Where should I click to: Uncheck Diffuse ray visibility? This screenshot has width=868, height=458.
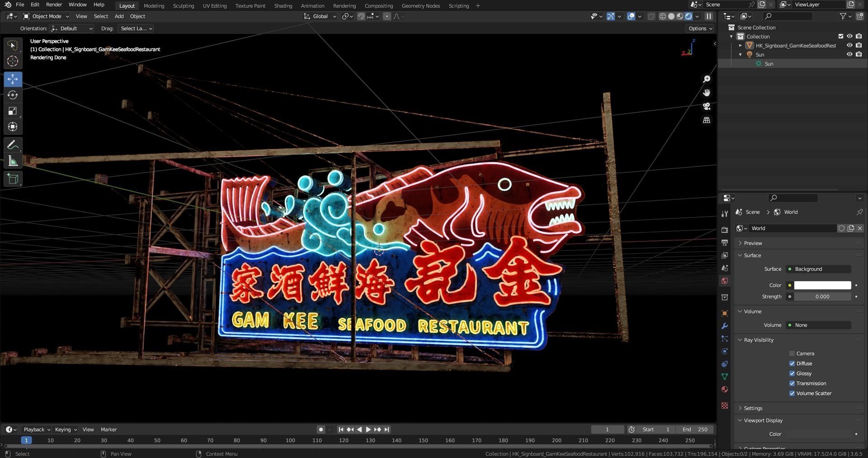coord(792,364)
